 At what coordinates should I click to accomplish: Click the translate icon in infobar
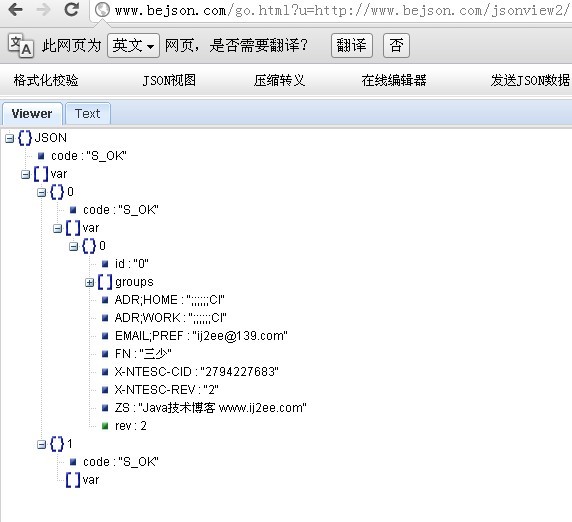pyautogui.click(x=21, y=46)
